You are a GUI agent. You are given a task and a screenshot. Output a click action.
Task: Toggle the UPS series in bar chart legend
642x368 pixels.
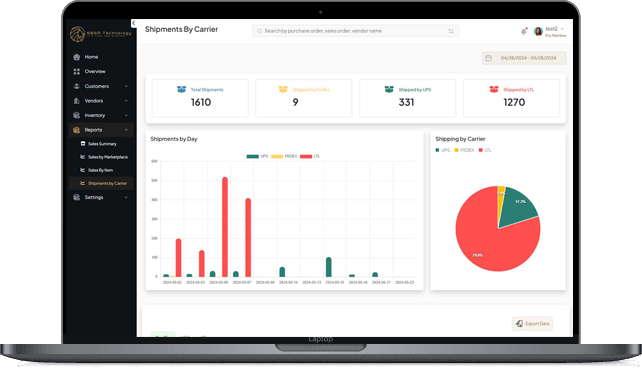[x=257, y=156]
